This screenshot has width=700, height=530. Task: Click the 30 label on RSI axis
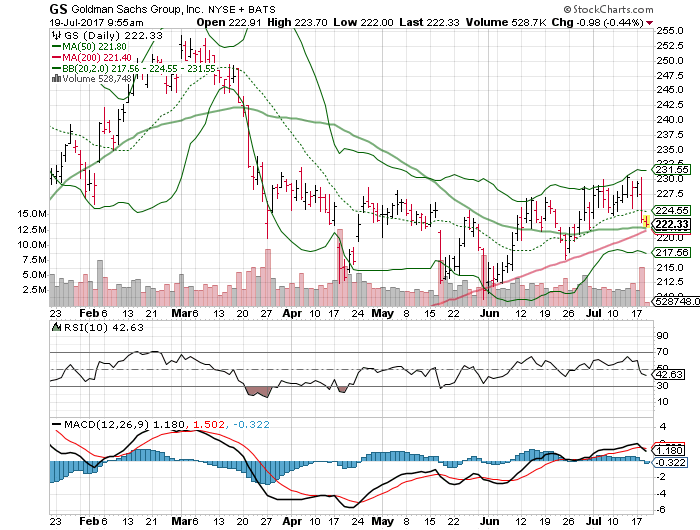click(662, 385)
